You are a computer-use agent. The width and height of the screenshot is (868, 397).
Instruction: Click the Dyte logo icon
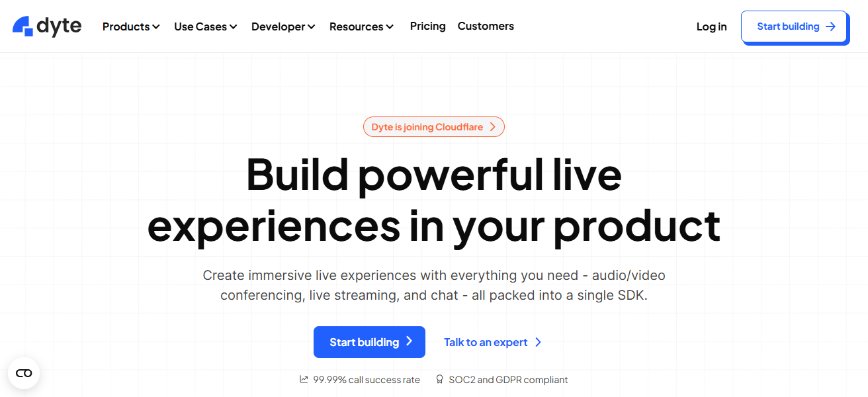[22, 26]
